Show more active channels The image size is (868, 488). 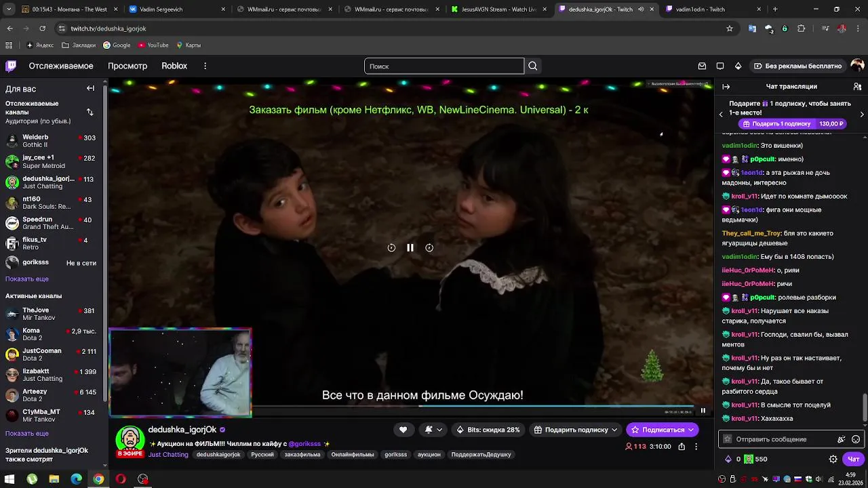[27, 433]
